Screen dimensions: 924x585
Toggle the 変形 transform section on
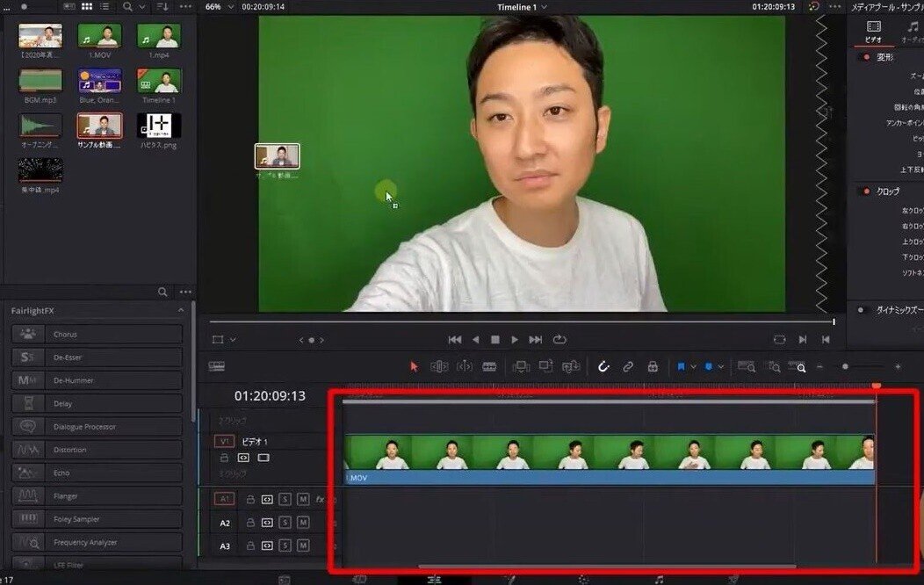867,57
